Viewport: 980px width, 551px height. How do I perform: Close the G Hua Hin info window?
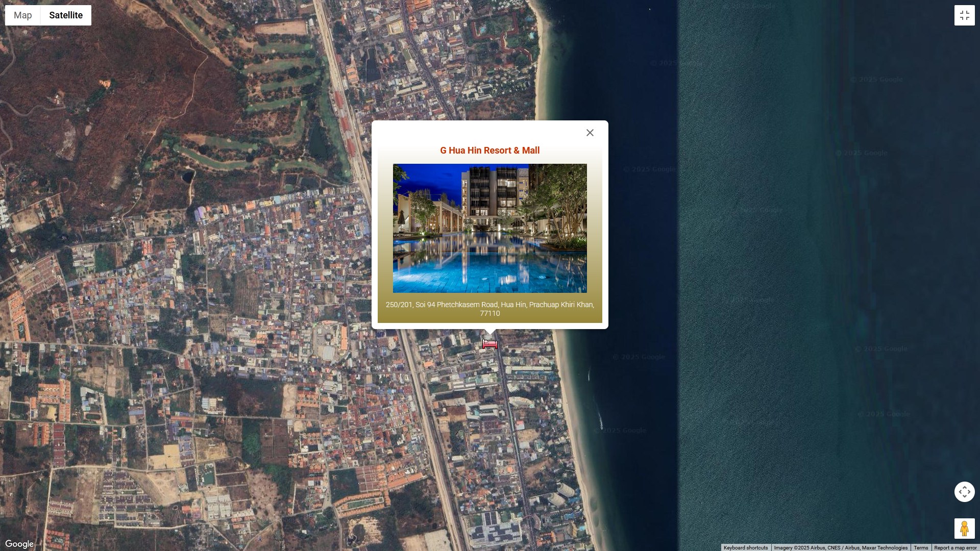point(590,133)
